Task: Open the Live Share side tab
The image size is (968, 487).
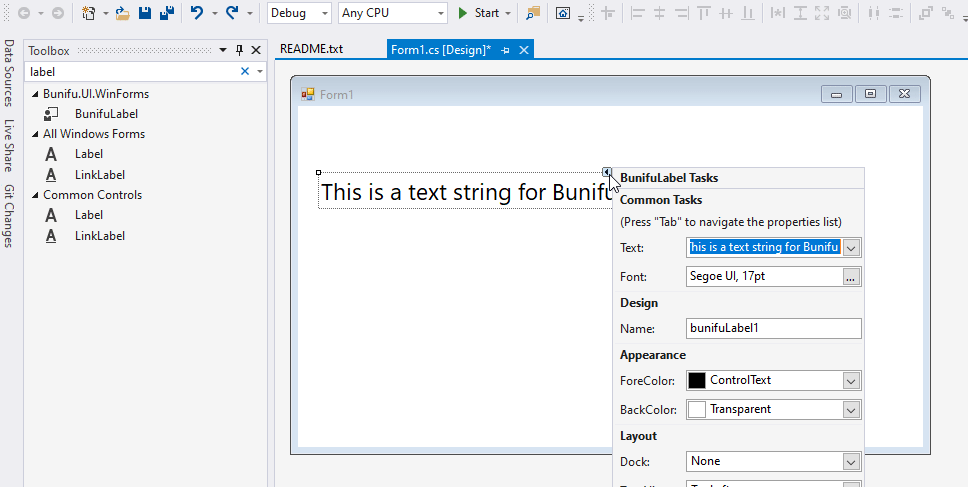Action: point(9,145)
